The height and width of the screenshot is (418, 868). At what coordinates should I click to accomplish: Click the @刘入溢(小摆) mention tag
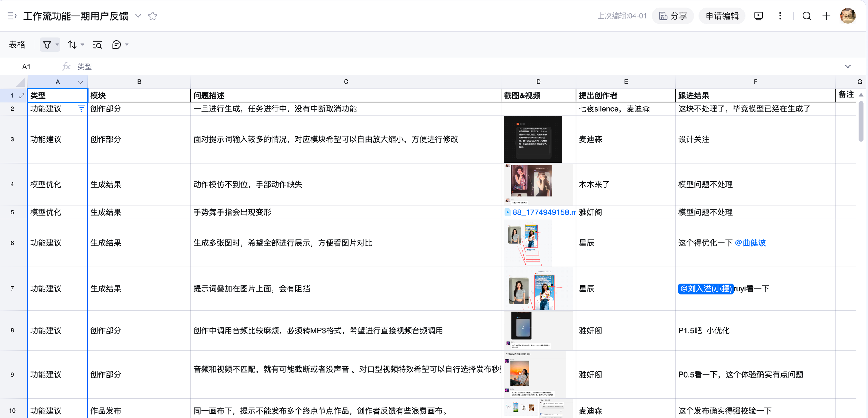pyautogui.click(x=706, y=289)
